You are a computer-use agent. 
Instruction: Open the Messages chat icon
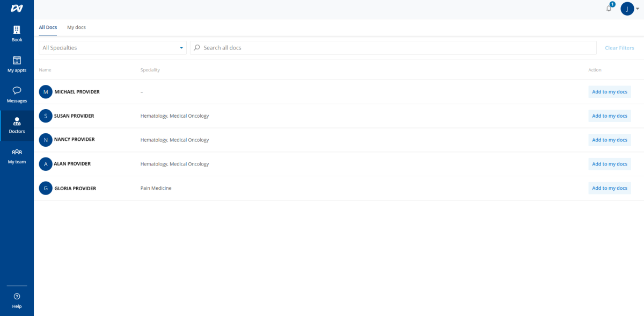click(x=16, y=91)
